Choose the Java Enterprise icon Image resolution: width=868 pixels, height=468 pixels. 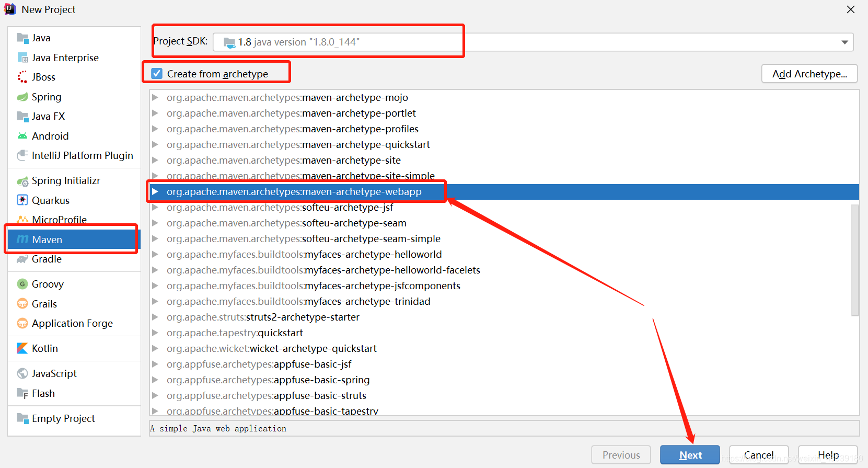[22, 58]
